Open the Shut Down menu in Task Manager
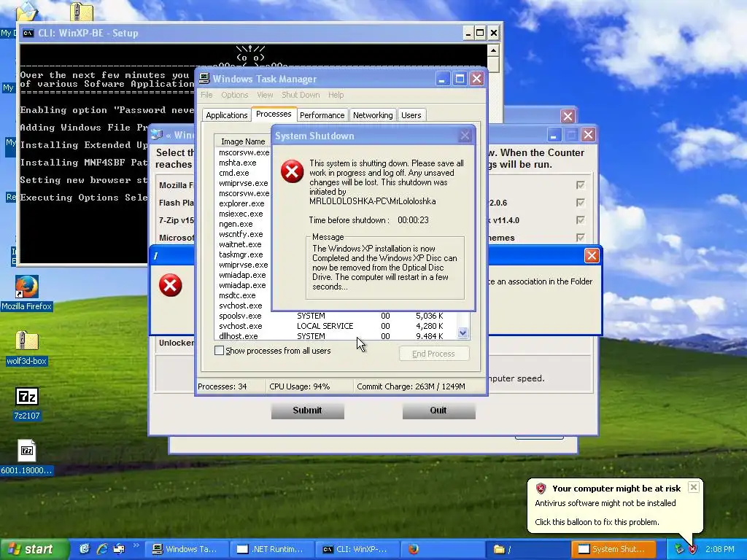The width and height of the screenshot is (747, 560). pyautogui.click(x=301, y=95)
